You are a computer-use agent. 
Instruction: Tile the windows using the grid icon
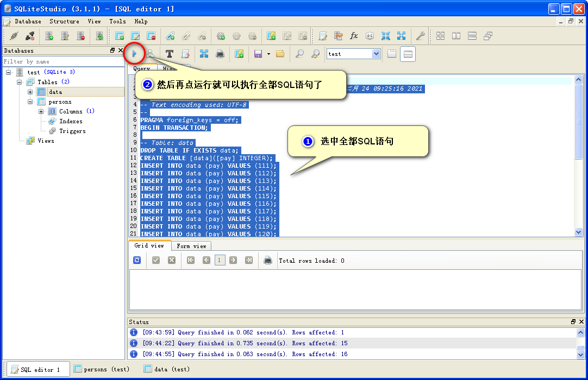[x=440, y=36]
